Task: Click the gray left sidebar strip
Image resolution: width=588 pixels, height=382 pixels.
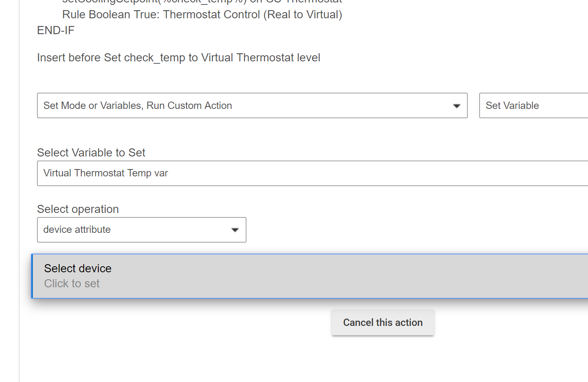Action: (10, 191)
